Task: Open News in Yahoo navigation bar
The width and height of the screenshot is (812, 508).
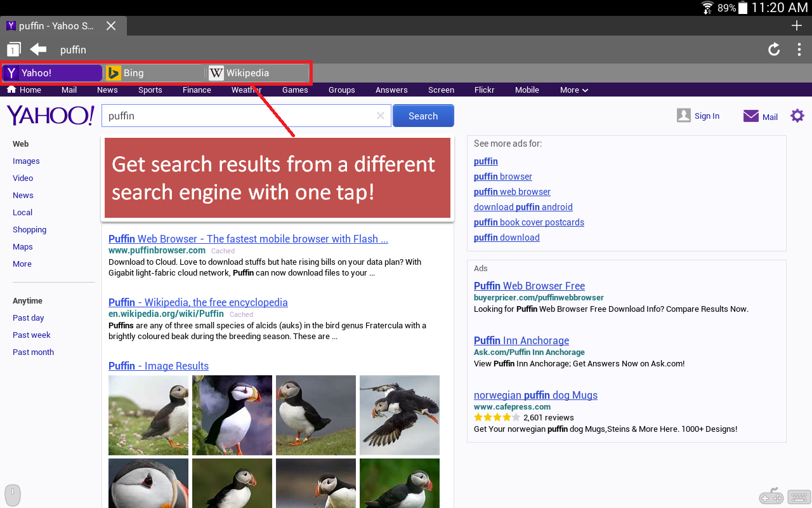Action: click(x=107, y=90)
